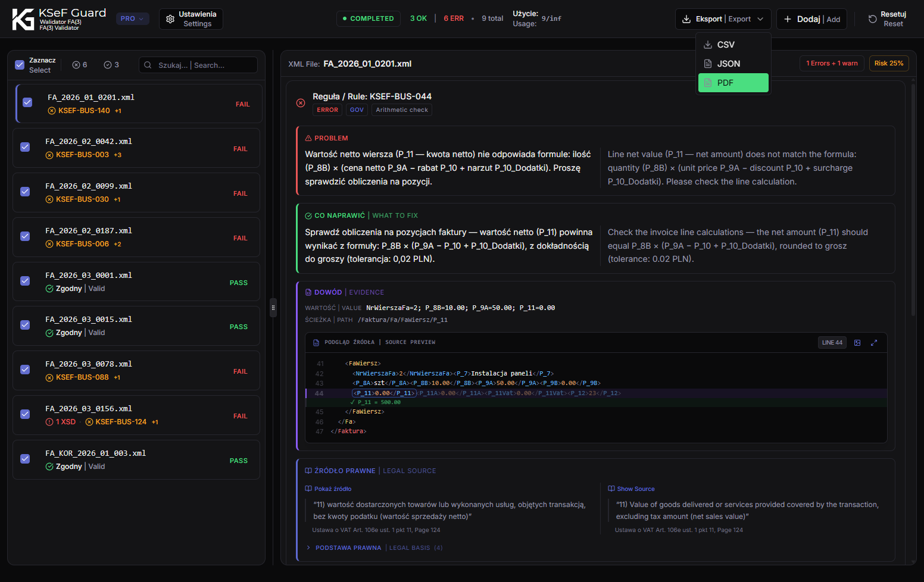
Task: Uncheck the FA_2026_01_0201.xml checkbox
Action: (x=27, y=102)
